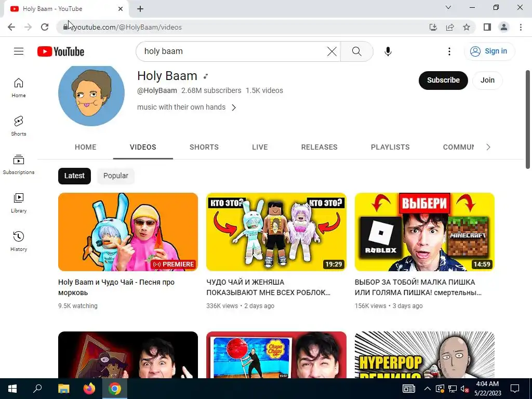Click the magnifier search button
This screenshot has height=399, width=532.
pos(356,51)
